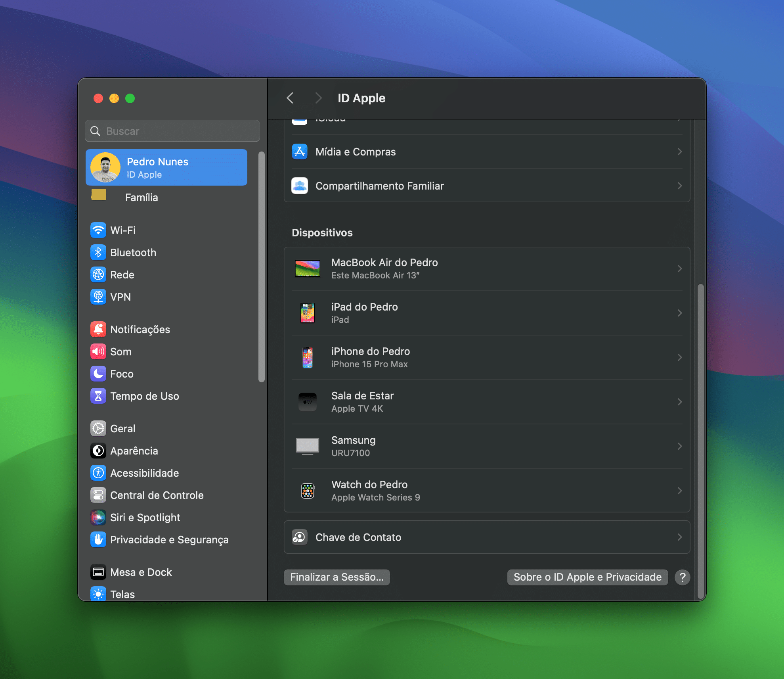Click the Chave de Contato icon

[x=300, y=537]
